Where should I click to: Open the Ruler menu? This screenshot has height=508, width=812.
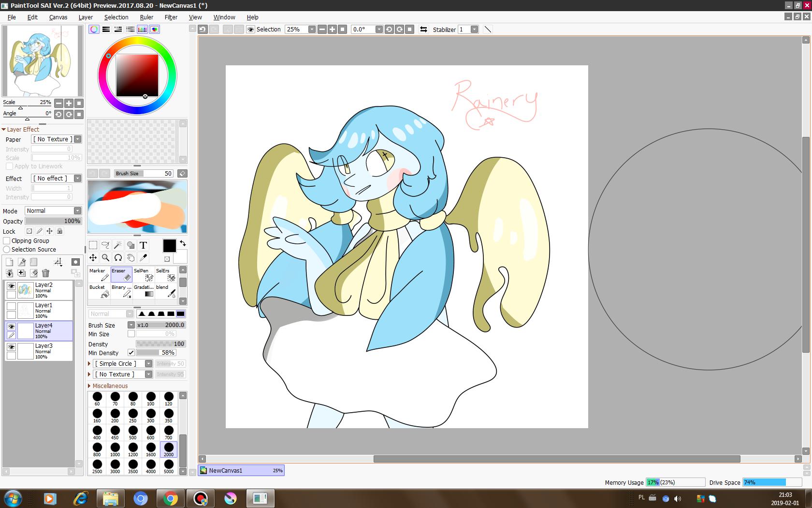tap(146, 17)
